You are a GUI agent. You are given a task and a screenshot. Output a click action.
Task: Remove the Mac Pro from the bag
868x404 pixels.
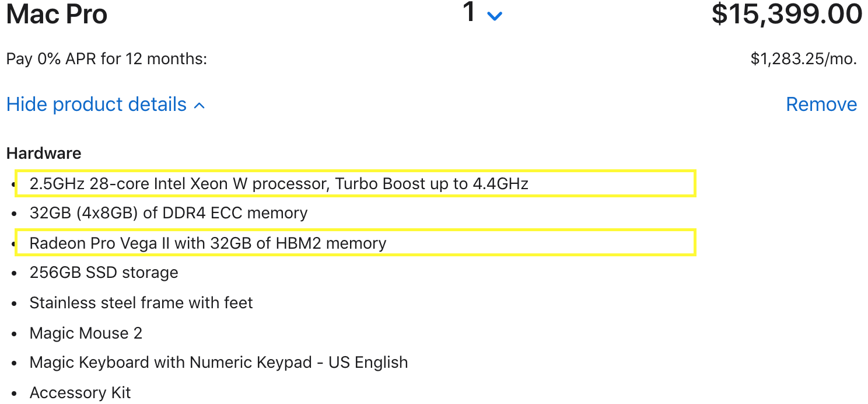[821, 105]
